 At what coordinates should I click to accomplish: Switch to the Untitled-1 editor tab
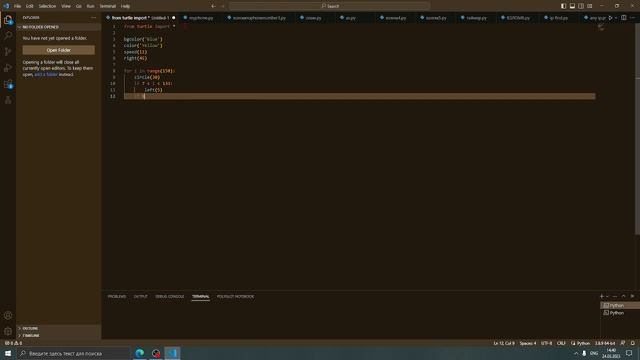140,18
